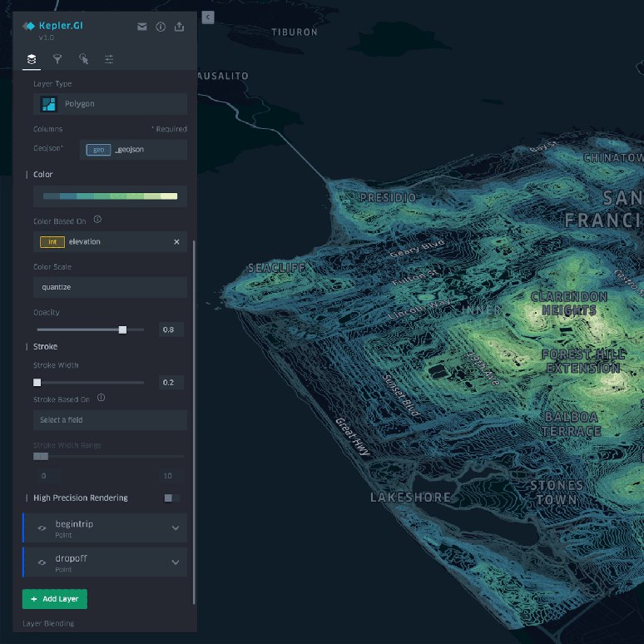Click the Add Layer button

(55, 599)
